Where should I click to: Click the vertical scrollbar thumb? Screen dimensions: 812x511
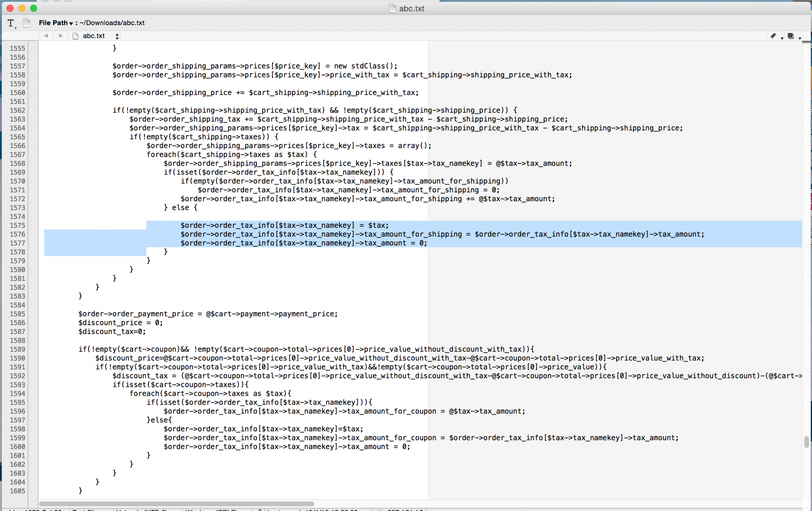tap(806, 442)
